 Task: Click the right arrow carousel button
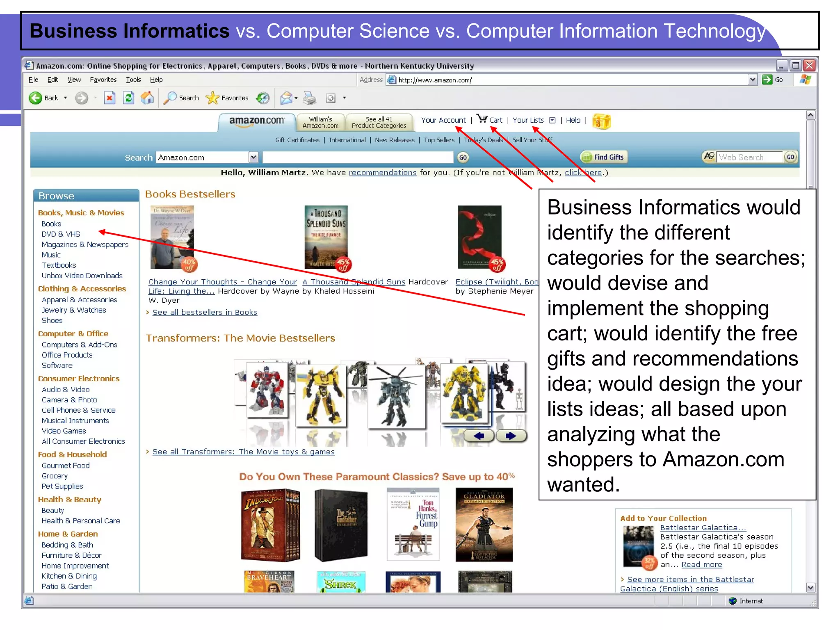[x=511, y=436]
